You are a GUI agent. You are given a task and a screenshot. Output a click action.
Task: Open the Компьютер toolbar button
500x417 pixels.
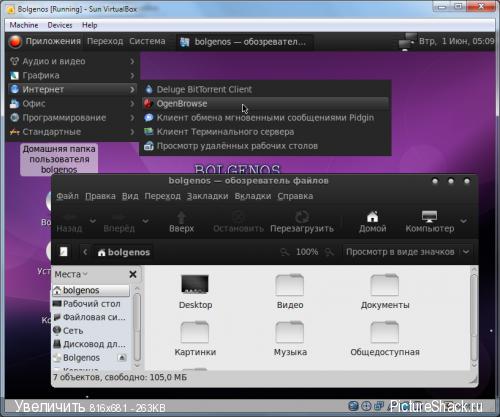[x=430, y=222]
